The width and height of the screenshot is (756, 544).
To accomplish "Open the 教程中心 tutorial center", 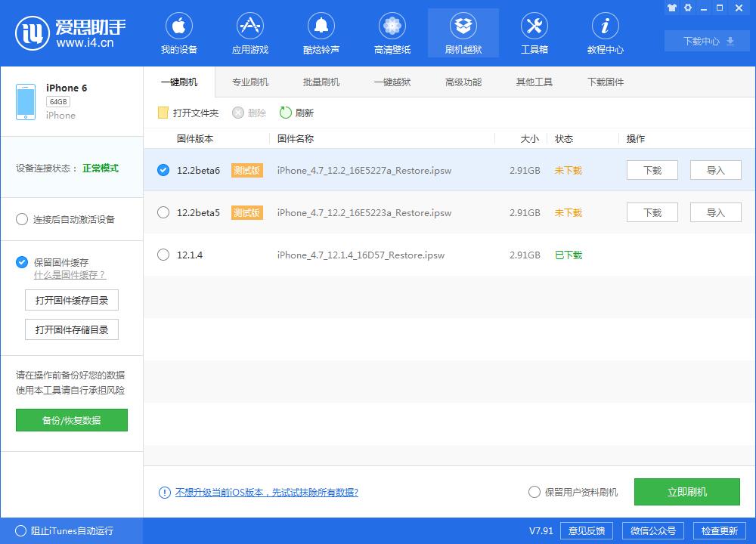I will [x=605, y=32].
